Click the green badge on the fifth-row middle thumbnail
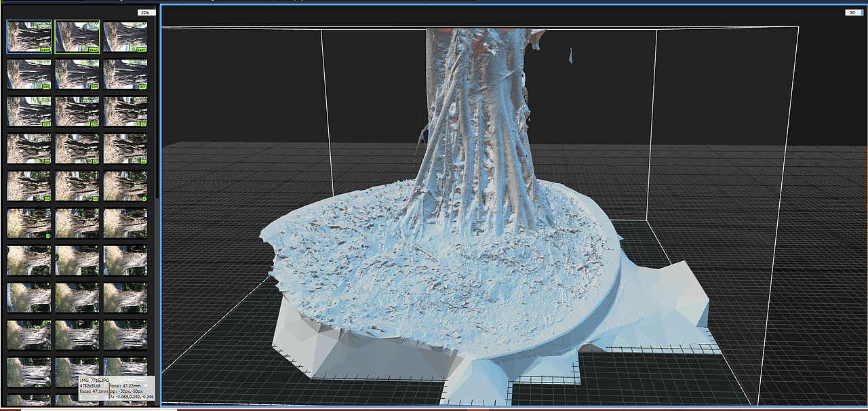This screenshot has width=868, height=411. coord(94,199)
